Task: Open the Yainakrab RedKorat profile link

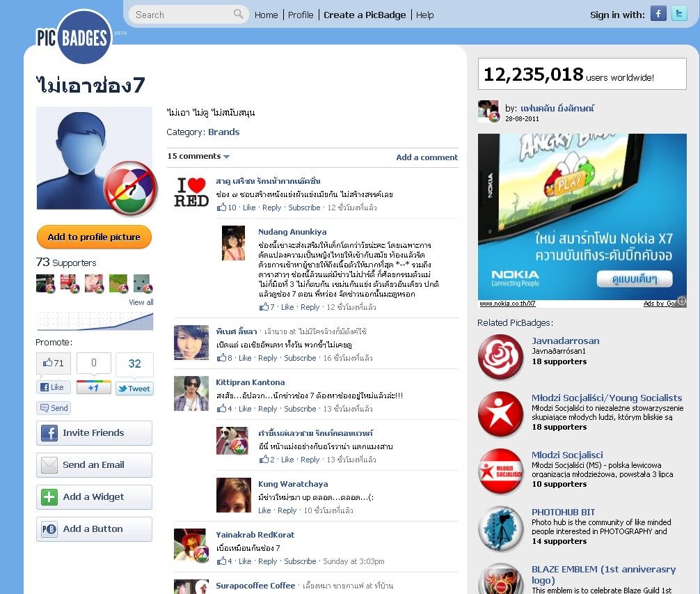Action: click(x=255, y=535)
